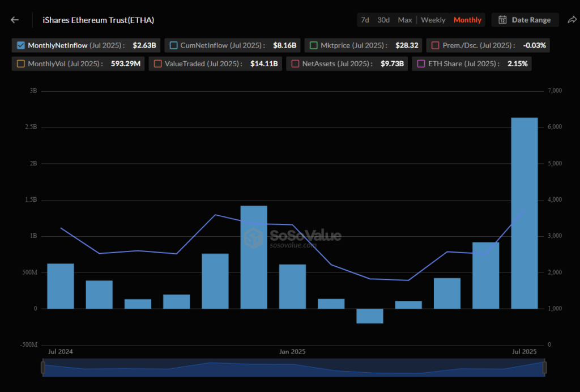
Task: Click the timeline navigator overview strip
Action: pyautogui.click(x=294, y=368)
